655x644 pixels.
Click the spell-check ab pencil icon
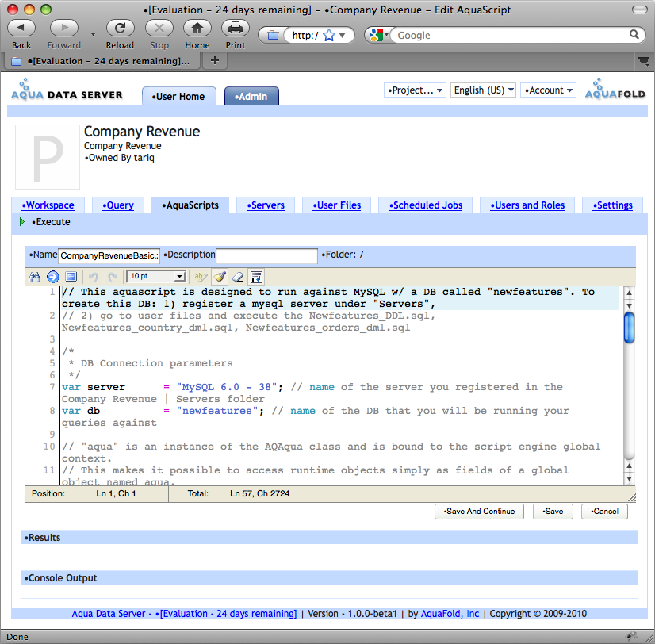[x=201, y=277]
